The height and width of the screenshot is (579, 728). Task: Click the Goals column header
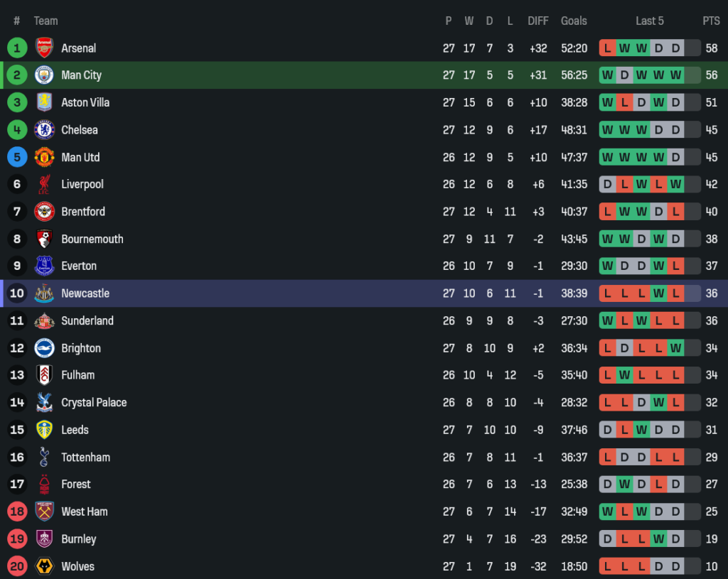point(574,21)
